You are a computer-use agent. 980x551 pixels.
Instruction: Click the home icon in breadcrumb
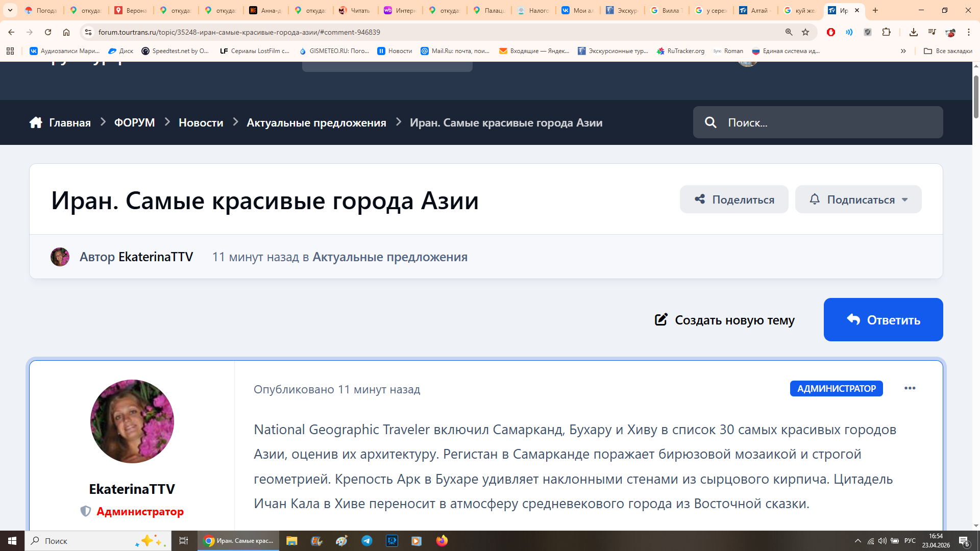tap(36, 122)
